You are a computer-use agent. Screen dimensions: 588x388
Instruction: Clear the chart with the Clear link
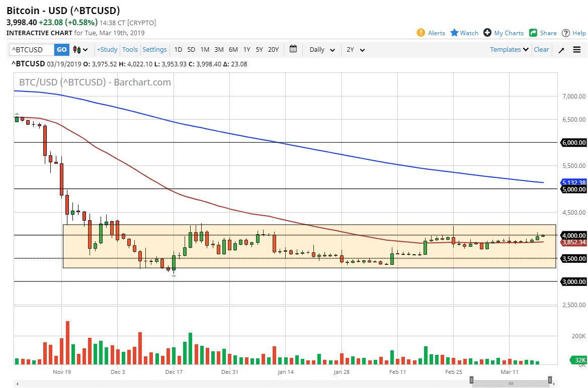[541, 49]
